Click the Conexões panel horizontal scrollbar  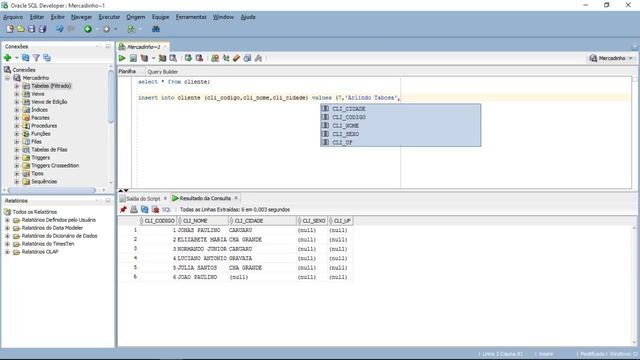pyautogui.click(x=52, y=190)
